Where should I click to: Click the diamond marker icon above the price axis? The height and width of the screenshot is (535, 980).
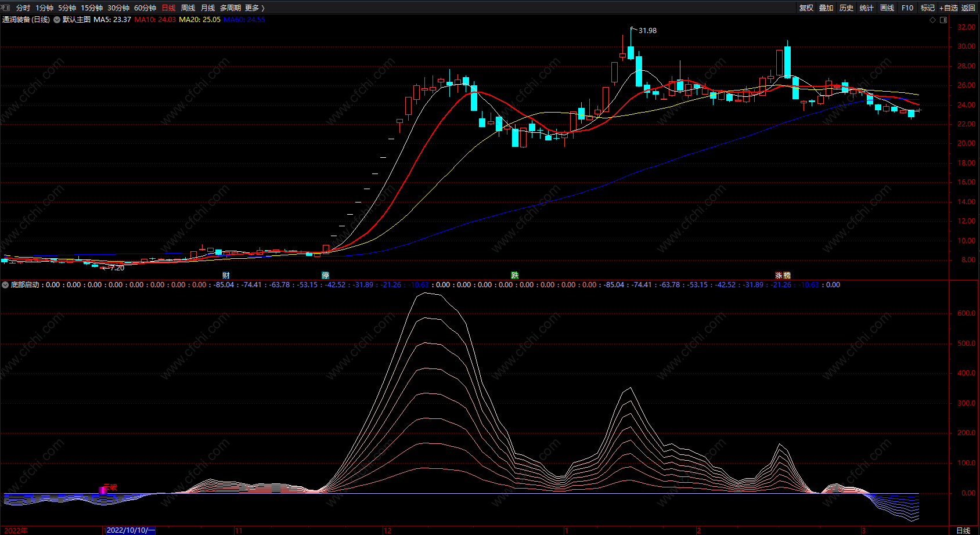click(x=933, y=20)
